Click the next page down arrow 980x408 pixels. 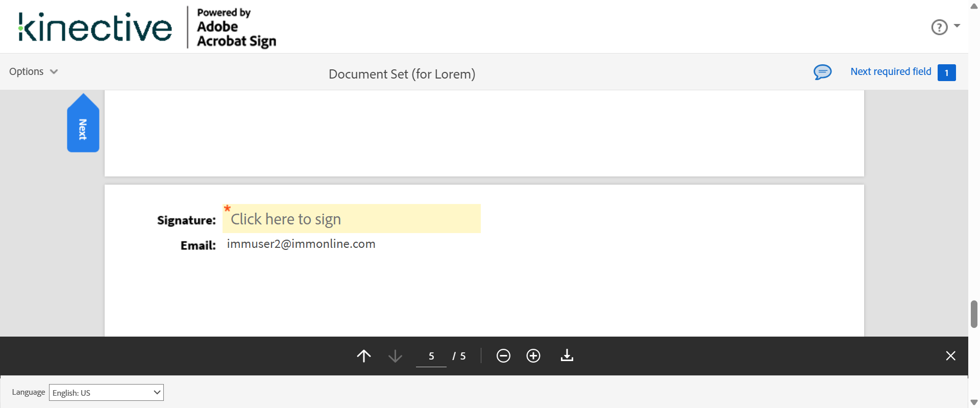[x=395, y=355]
